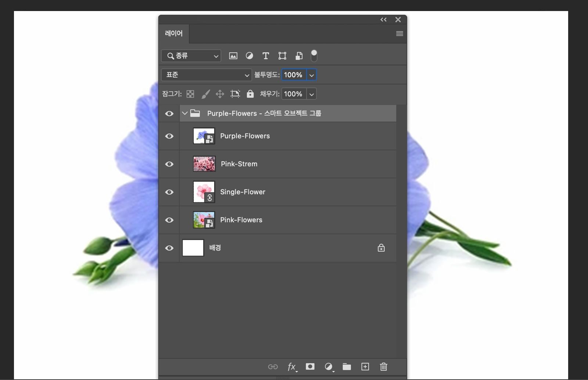Click the lock position icon

220,94
